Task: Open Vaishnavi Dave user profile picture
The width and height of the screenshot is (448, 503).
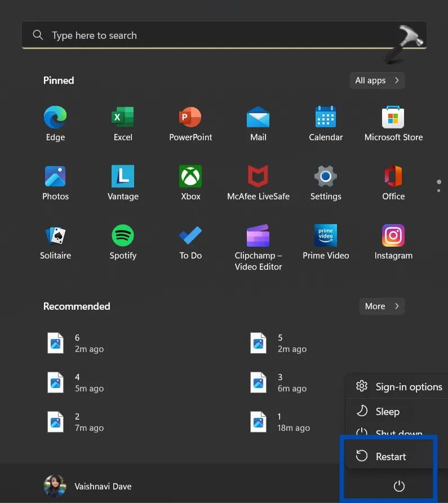Action: pyautogui.click(x=55, y=486)
